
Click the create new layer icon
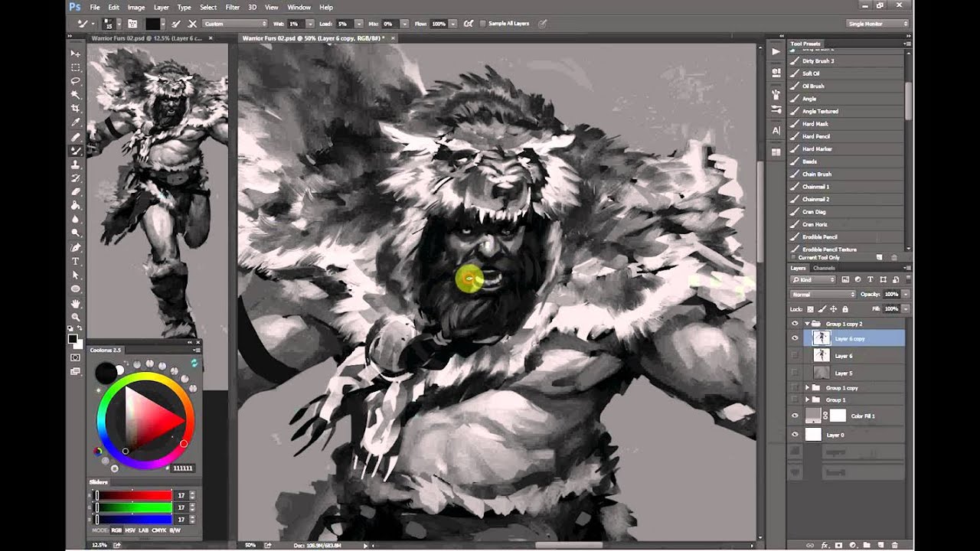(880, 545)
